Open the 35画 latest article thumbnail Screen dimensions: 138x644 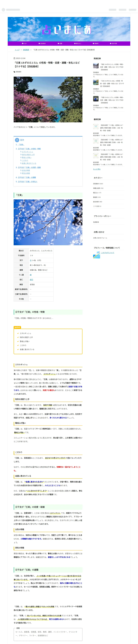(96, 141)
